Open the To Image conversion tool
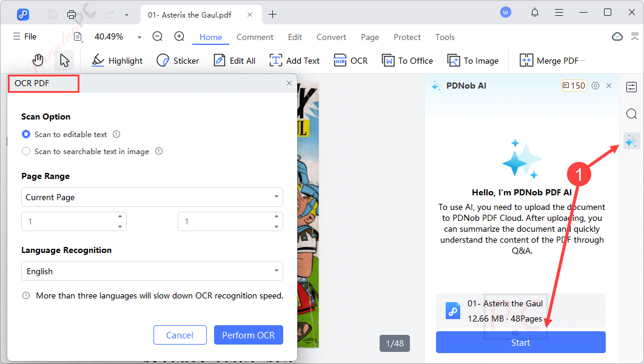This screenshot has width=644, height=364. pyautogui.click(x=473, y=60)
